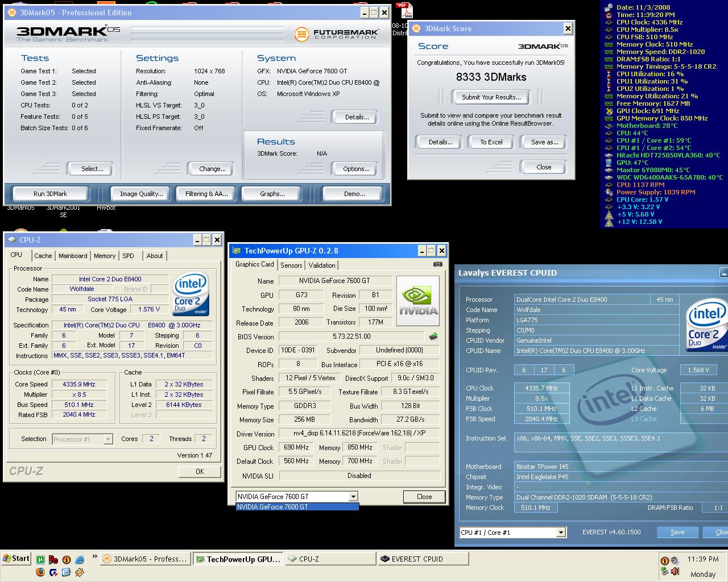
Task: Open CPU #1 / Core #1 dropdown in EVEREST
Action: (x=561, y=533)
